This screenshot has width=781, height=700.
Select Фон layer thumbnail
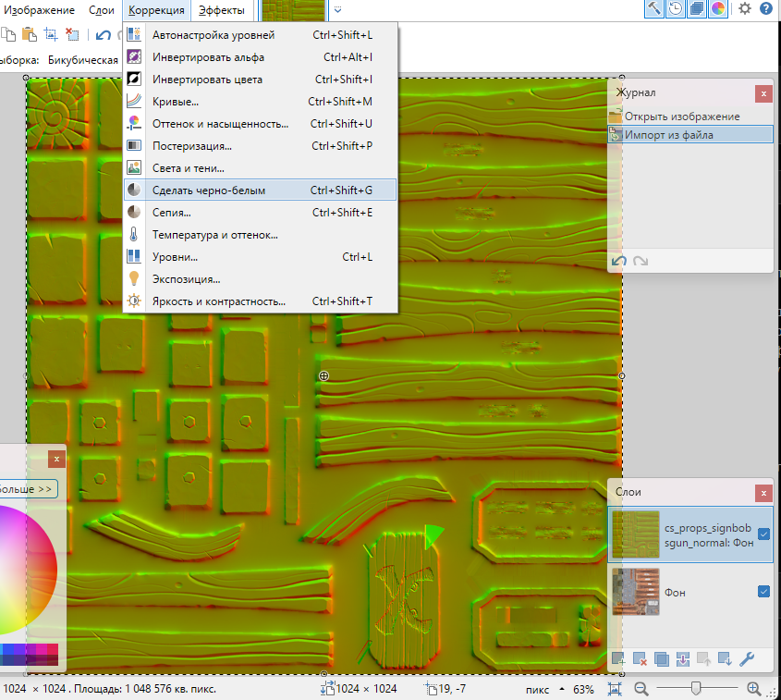pyautogui.click(x=636, y=592)
